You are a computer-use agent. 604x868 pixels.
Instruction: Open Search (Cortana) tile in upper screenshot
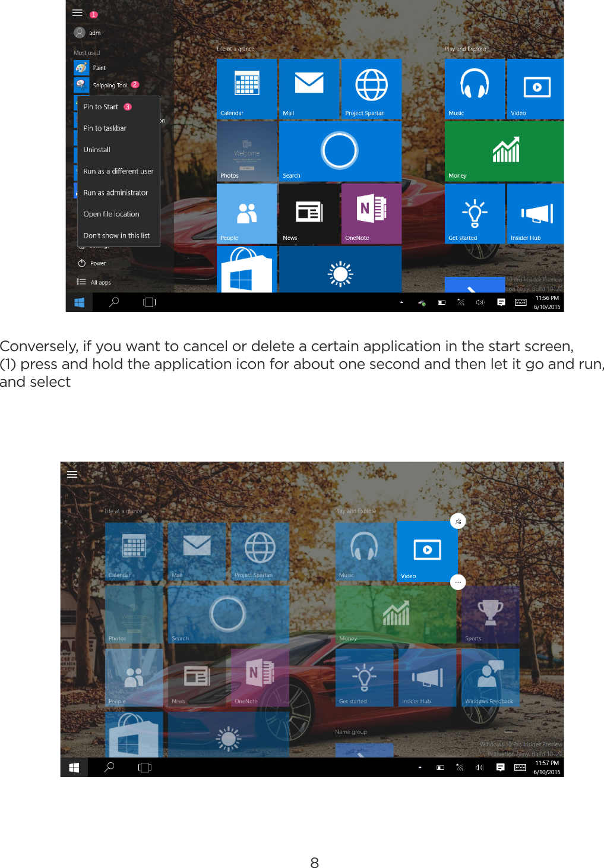(x=340, y=151)
